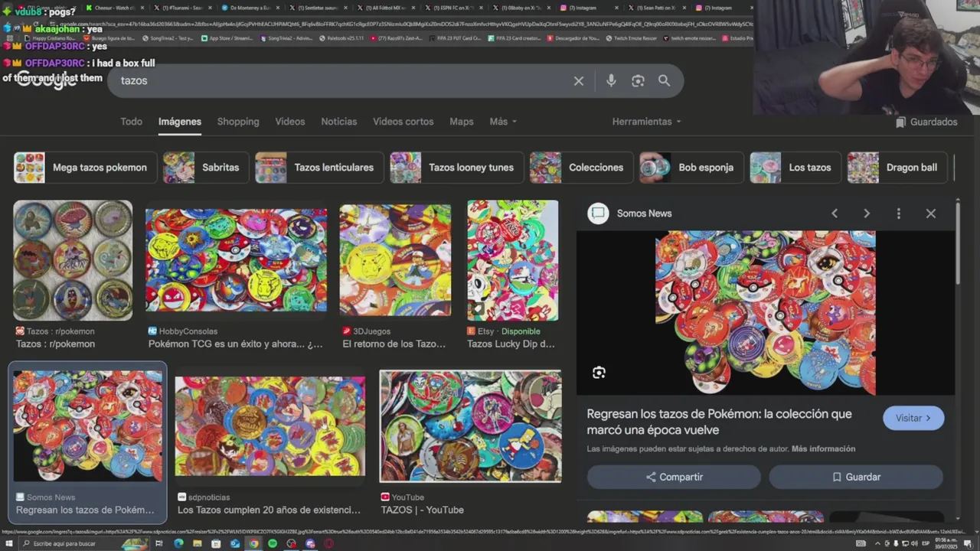980x551 pixels.
Task: Select the Sabritas filter chip
Action: click(x=205, y=168)
